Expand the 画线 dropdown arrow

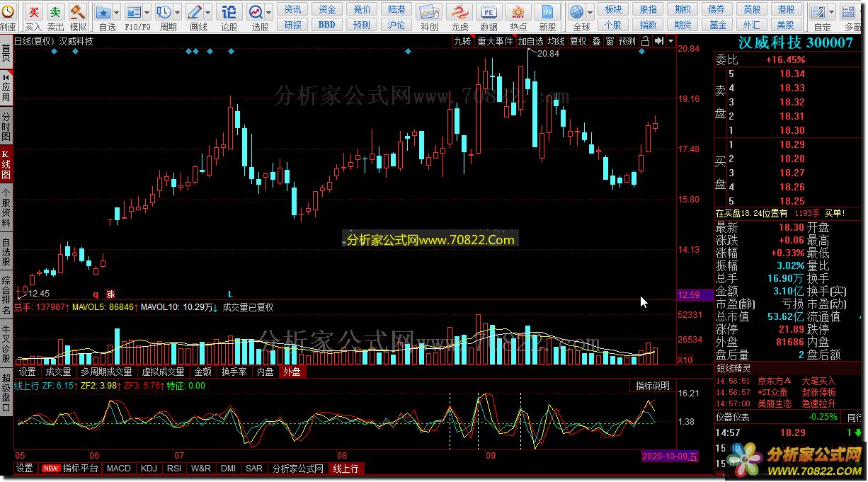pos(207,12)
